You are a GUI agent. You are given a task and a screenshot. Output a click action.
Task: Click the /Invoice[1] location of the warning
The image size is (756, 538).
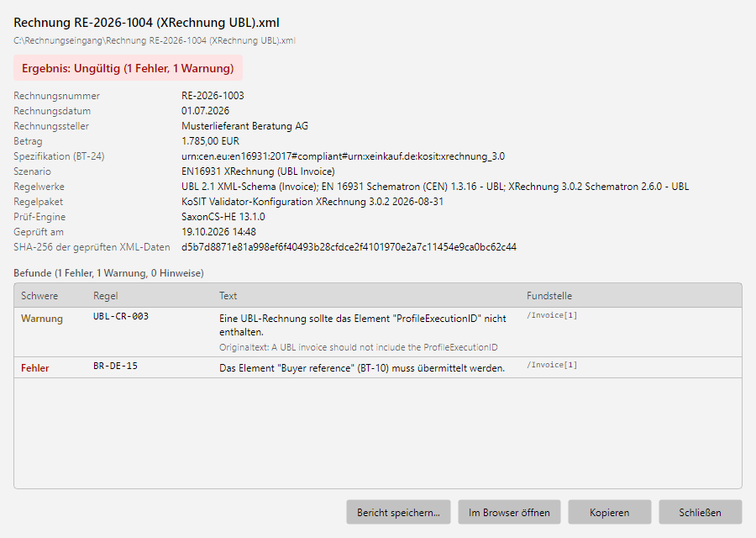pos(552,315)
